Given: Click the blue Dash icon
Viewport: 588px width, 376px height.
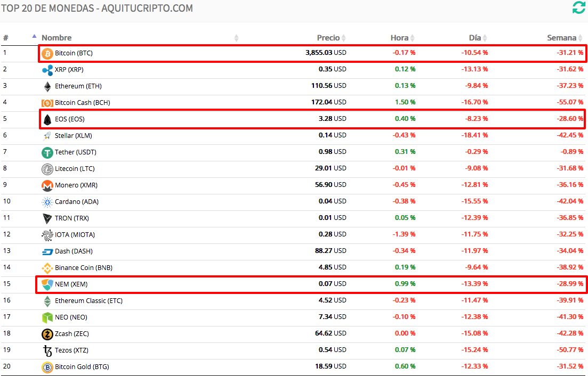Looking at the screenshot, I should (x=47, y=252).
